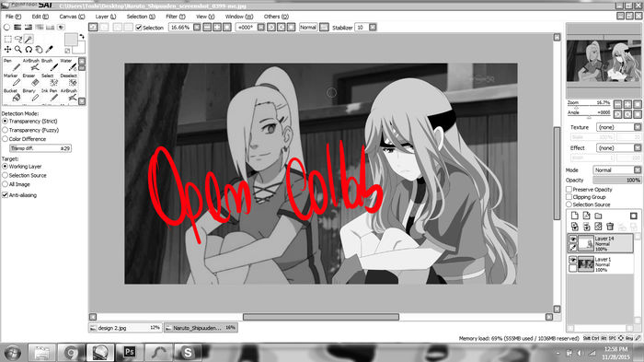644x362 pixels.
Task: Open Skype from the Windows taskbar
Action: pos(188,353)
